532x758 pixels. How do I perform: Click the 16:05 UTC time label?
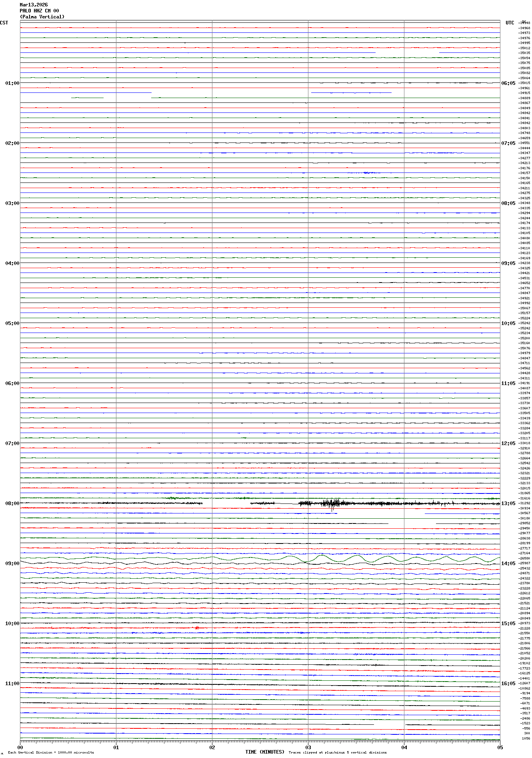pos(508,684)
